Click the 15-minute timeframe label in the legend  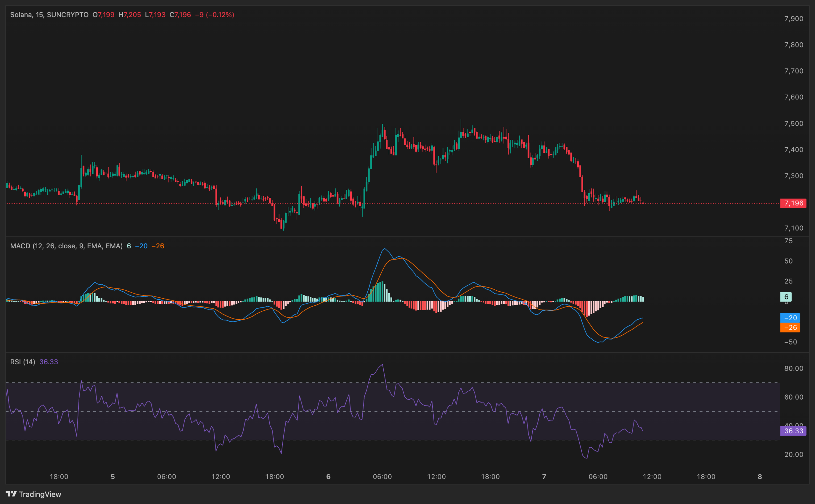point(40,15)
